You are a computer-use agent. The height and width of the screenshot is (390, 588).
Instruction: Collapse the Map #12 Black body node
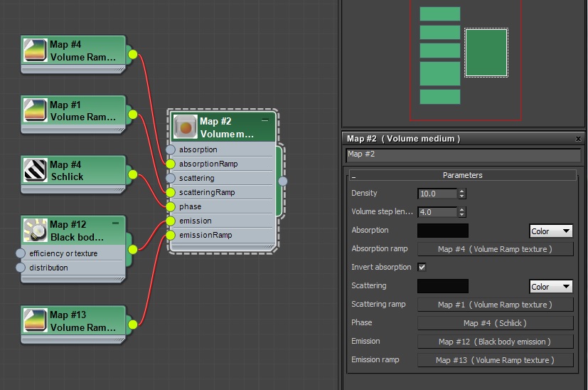[x=116, y=223]
